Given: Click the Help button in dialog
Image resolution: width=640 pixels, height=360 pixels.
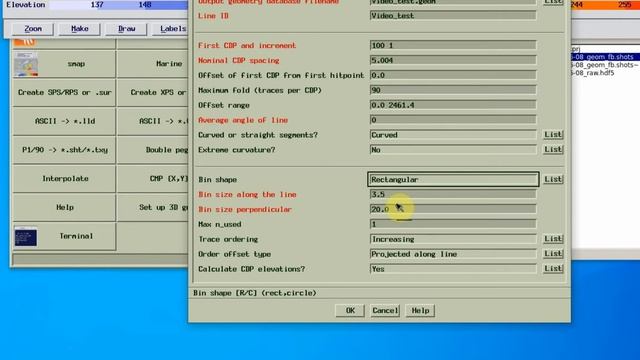Looking at the screenshot, I should (420, 311).
